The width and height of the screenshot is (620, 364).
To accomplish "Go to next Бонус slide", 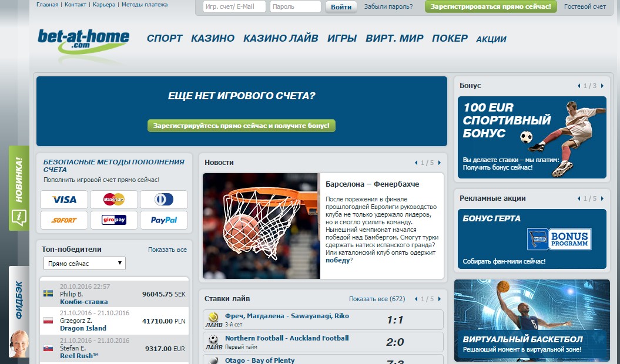I will point(602,86).
